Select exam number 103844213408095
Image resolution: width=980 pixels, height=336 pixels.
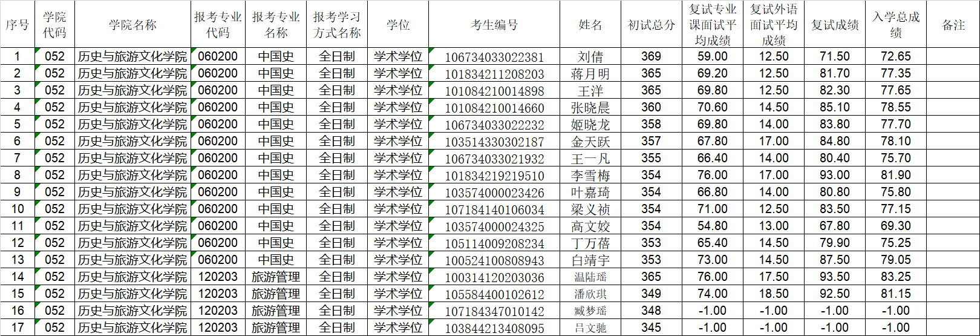click(x=494, y=328)
